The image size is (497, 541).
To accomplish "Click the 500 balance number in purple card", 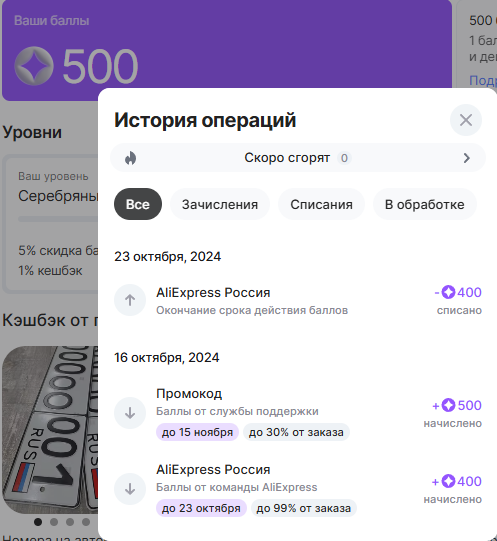I will coord(100,66).
